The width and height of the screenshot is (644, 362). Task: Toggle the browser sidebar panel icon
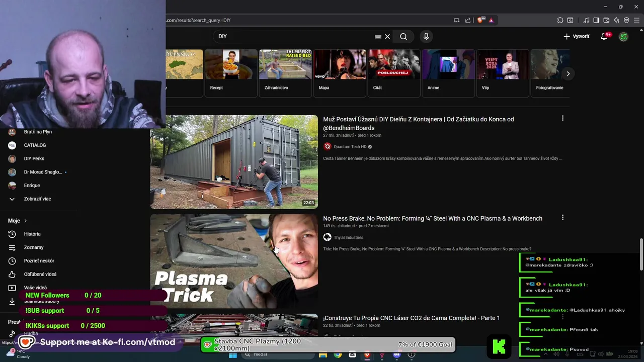coord(596,20)
